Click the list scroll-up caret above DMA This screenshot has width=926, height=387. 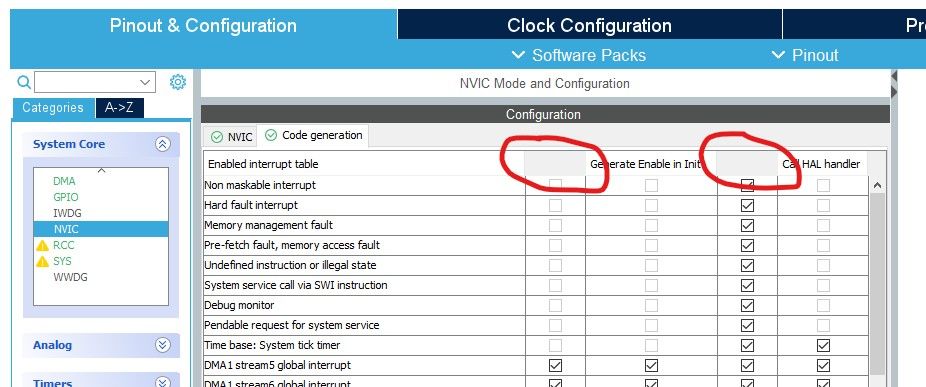(x=101, y=171)
